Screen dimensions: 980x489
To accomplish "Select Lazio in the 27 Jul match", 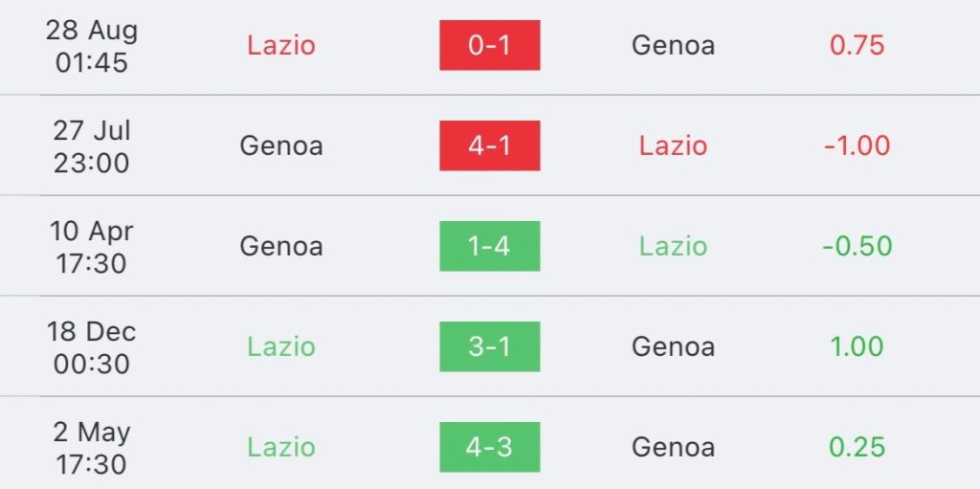I will (x=673, y=145).
